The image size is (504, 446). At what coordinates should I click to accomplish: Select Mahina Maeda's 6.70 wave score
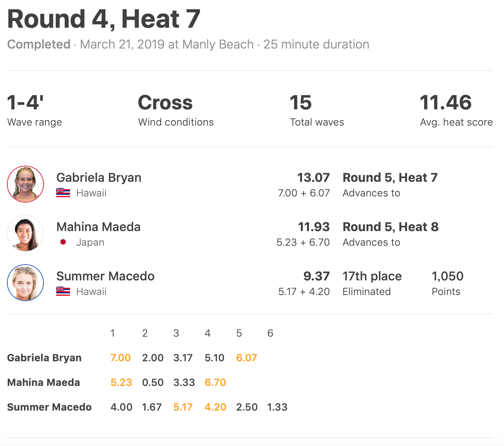[215, 382]
